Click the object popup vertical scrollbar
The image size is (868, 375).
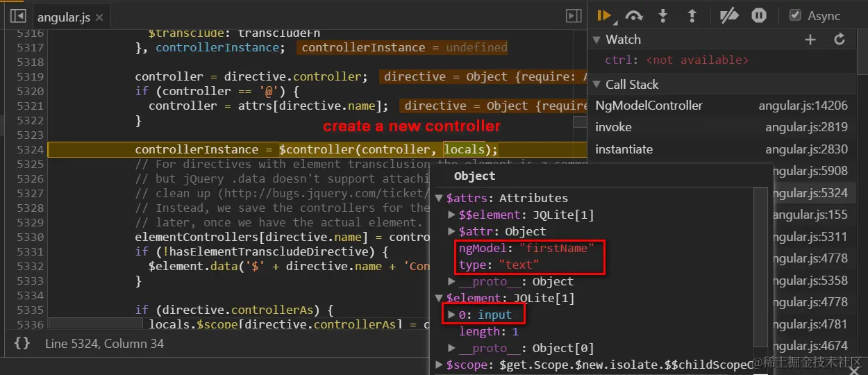(760, 267)
